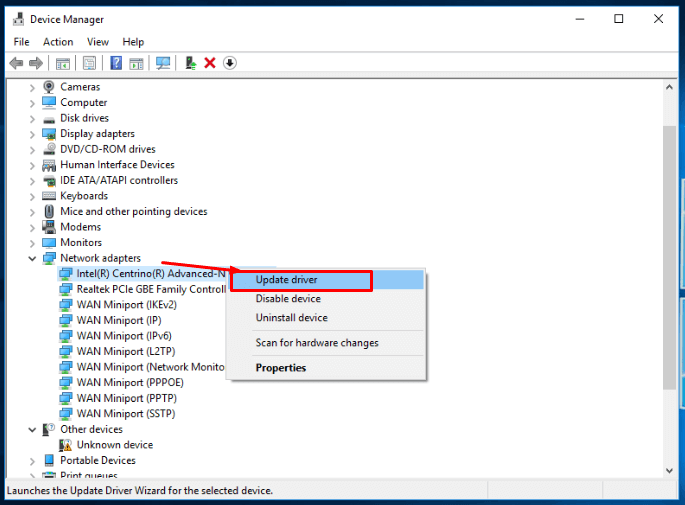
Task: Open the Action menu
Action: pyautogui.click(x=58, y=42)
